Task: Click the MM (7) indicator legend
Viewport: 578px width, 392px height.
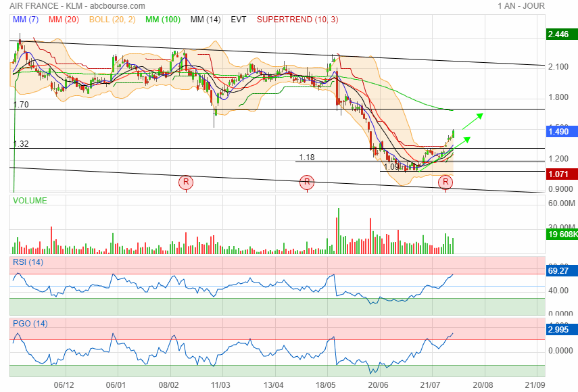Action: [26, 20]
